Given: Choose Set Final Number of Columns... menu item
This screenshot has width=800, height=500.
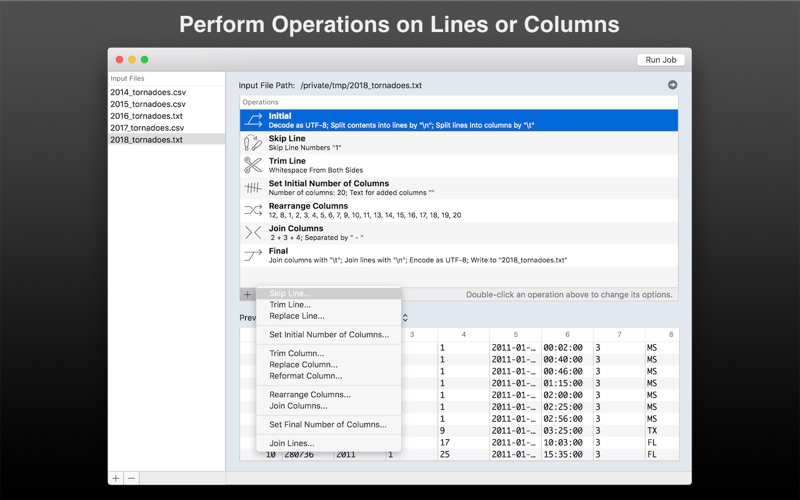Looking at the screenshot, I should 329,424.
